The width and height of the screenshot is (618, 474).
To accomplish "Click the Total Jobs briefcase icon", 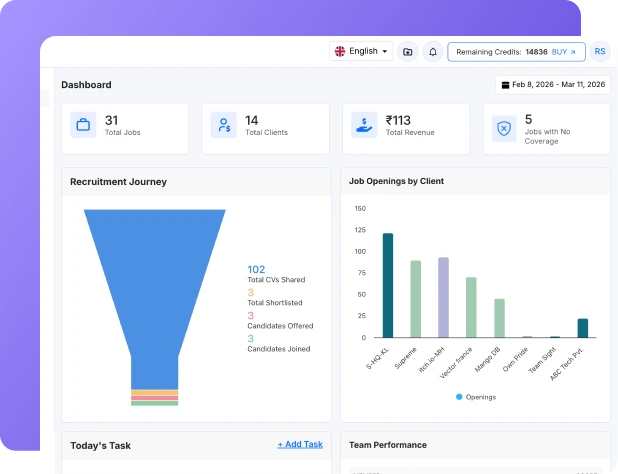I will click(x=83, y=127).
